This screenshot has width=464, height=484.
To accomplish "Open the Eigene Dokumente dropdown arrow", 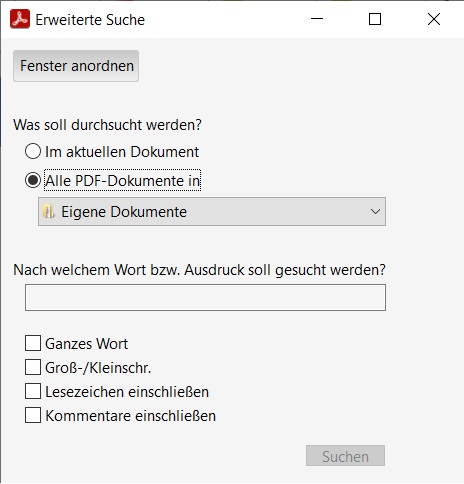I will (375, 212).
